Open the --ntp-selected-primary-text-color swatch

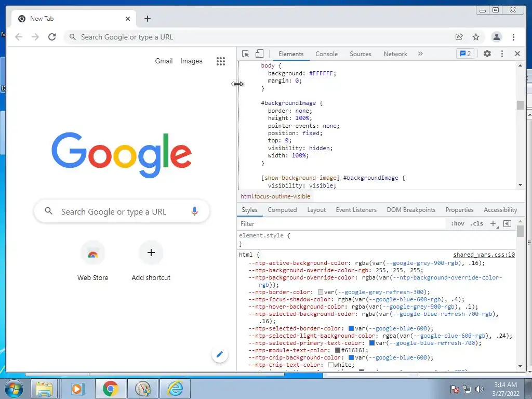coord(372,343)
